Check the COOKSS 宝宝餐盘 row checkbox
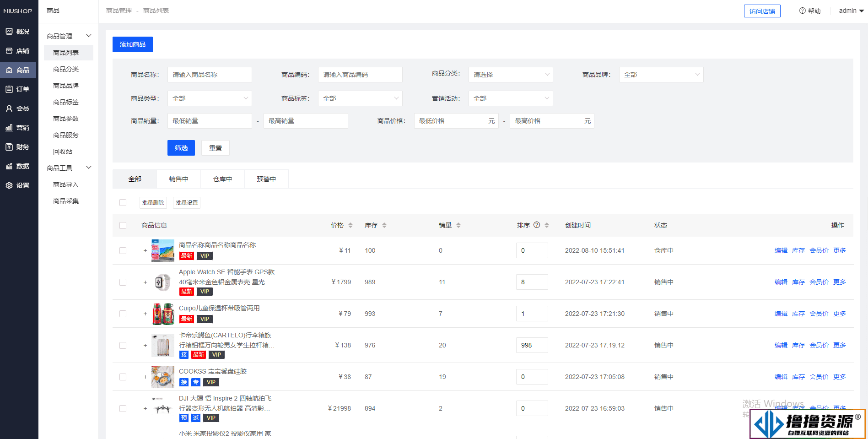 coord(123,377)
